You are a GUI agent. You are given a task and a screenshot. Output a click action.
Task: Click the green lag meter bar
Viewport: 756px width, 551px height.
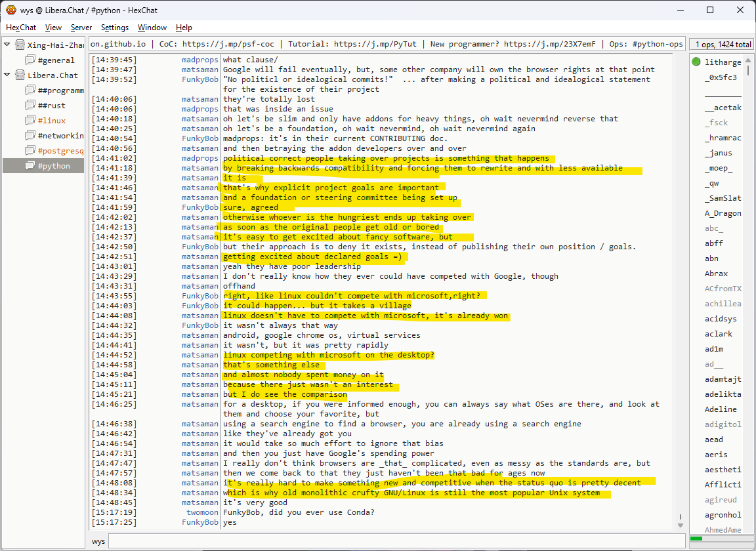[696, 539]
